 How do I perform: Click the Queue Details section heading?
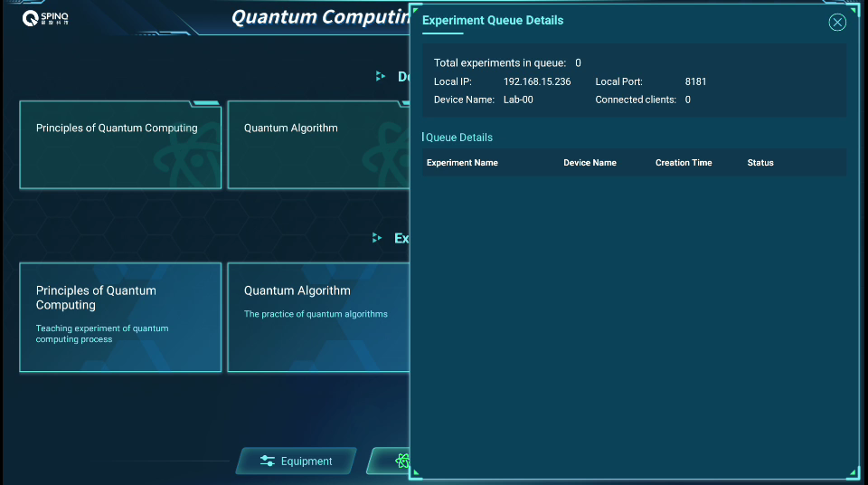459,138
